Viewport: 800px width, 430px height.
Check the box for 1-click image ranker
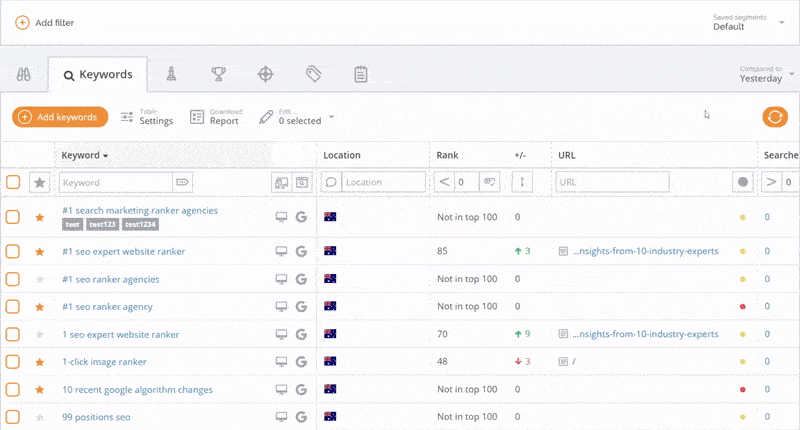pos(13,362)
